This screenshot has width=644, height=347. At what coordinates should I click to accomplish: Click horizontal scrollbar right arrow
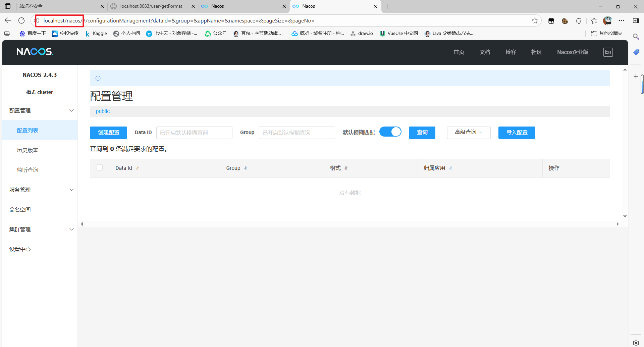[618, 224]
